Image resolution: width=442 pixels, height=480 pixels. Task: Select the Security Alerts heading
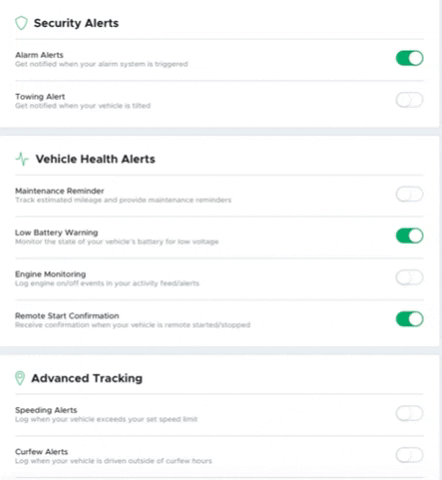pos(76,23)
